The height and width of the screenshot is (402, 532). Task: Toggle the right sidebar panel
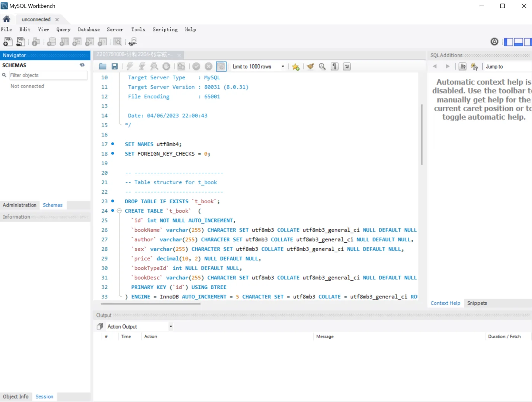tap(528, 42)
